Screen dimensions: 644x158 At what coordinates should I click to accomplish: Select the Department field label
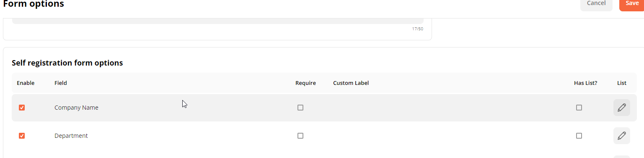[71, 136]
